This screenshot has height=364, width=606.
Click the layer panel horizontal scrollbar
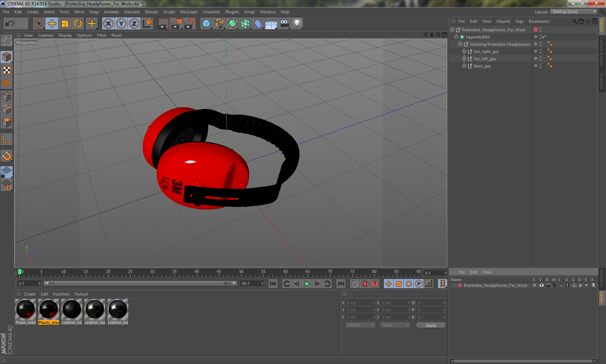point(523,361)
